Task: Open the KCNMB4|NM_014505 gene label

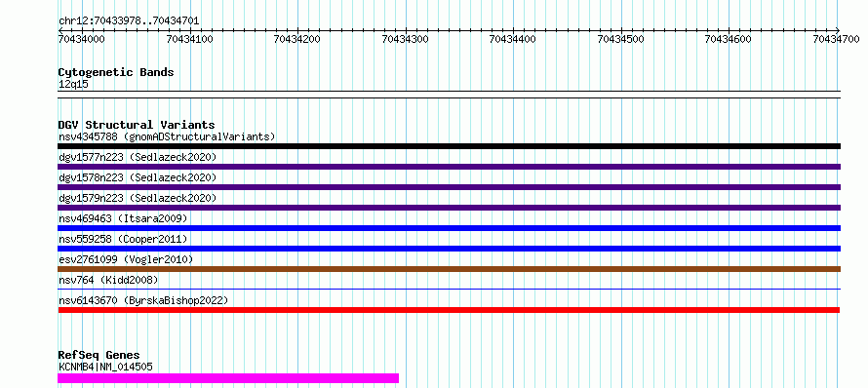Action: [x=105, y=367]
